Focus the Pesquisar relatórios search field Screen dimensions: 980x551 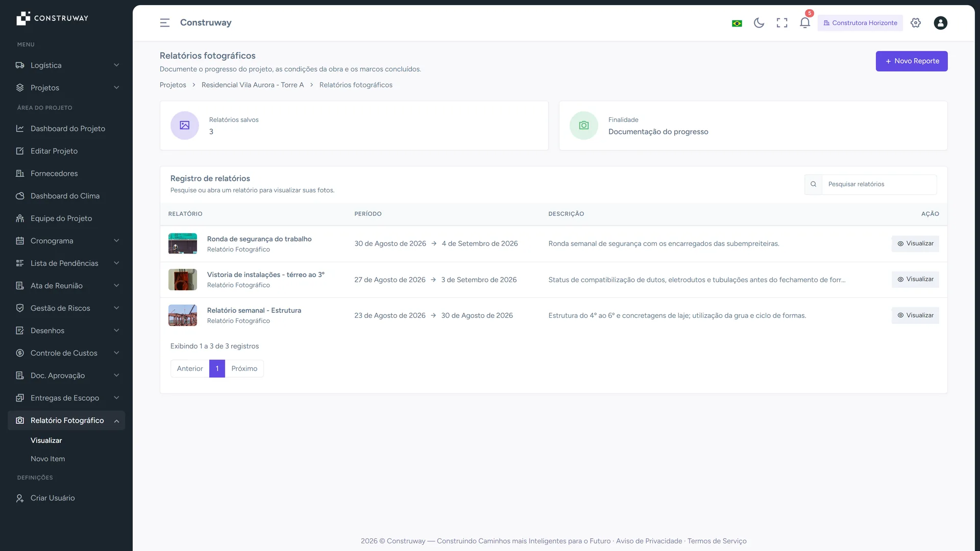point(879,184)
